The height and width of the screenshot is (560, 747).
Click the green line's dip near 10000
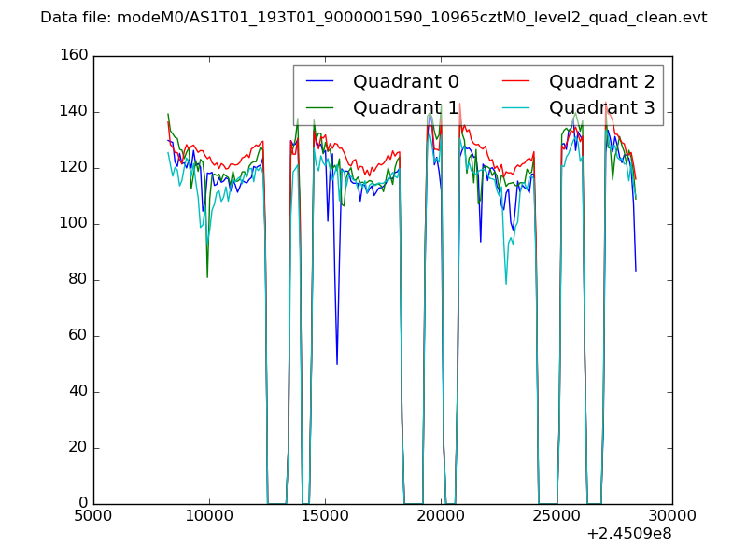click(x=207, y=276)
